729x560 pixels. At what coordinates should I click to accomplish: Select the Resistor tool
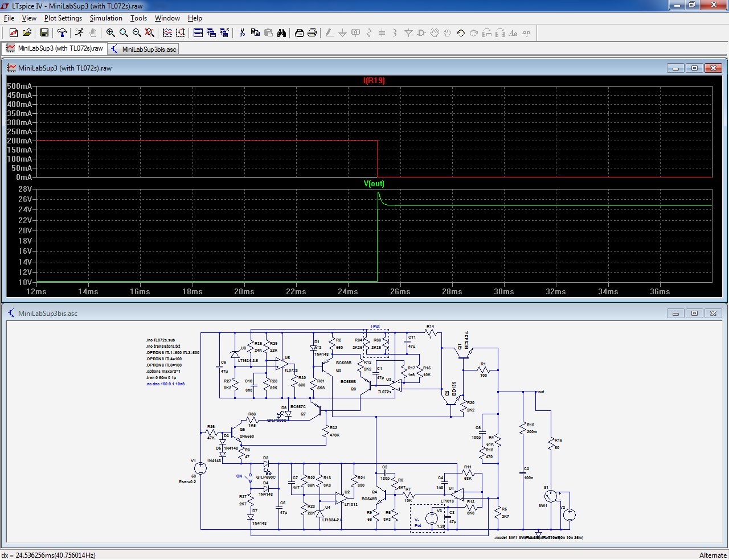(369, 33)
